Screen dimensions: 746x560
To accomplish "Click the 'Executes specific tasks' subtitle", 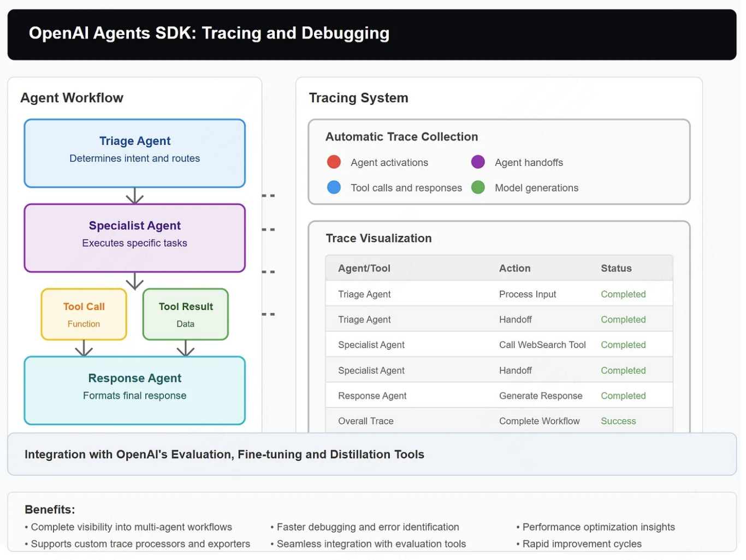I will pos(134,243).
